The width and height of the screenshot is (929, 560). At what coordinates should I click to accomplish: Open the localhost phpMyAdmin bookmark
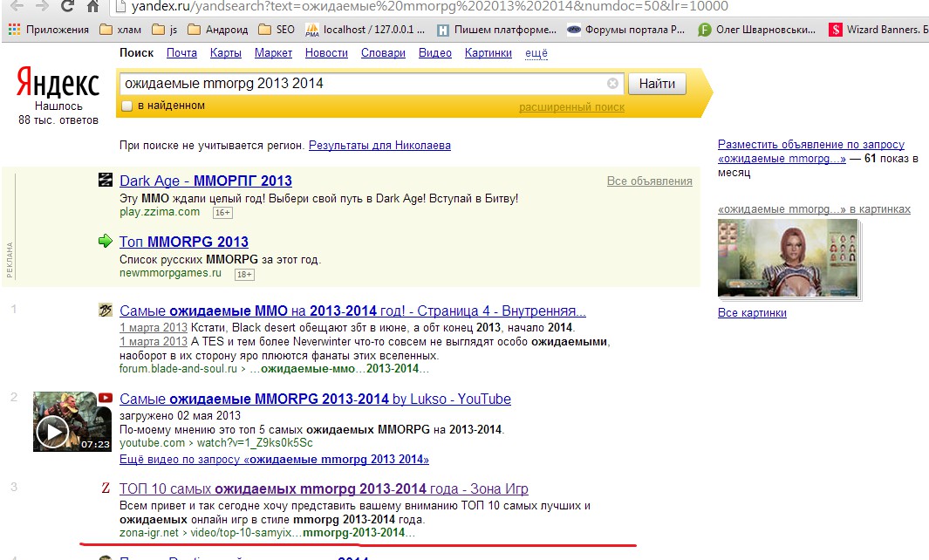(365, 29)
